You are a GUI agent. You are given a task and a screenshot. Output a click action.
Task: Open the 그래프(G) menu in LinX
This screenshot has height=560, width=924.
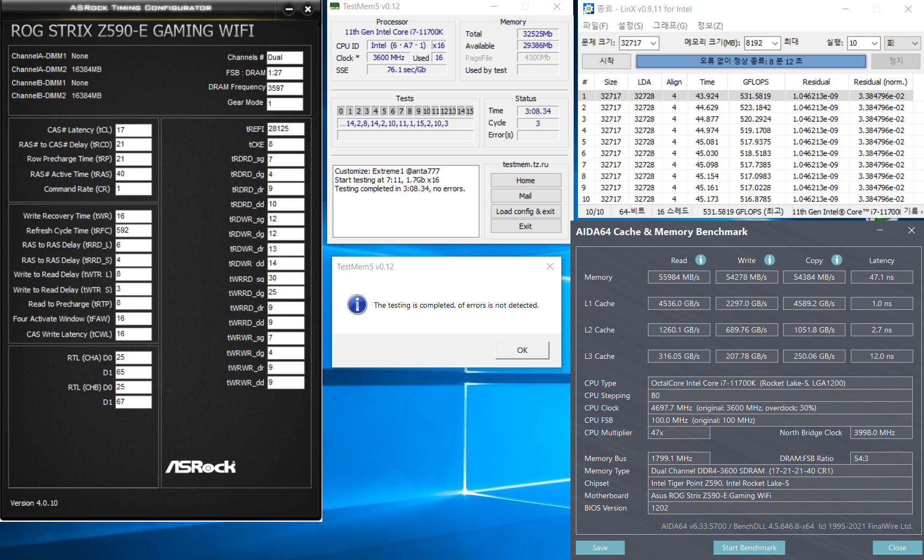pos(670,26)
